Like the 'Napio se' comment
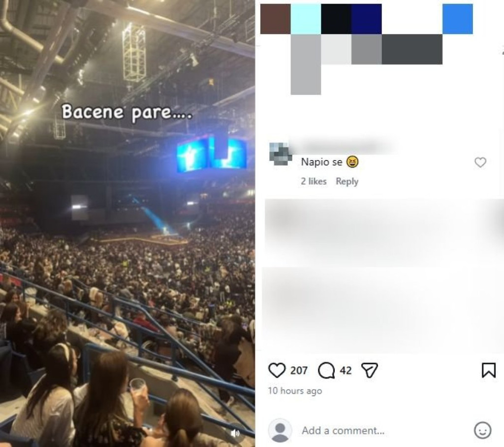 [480, 162]
